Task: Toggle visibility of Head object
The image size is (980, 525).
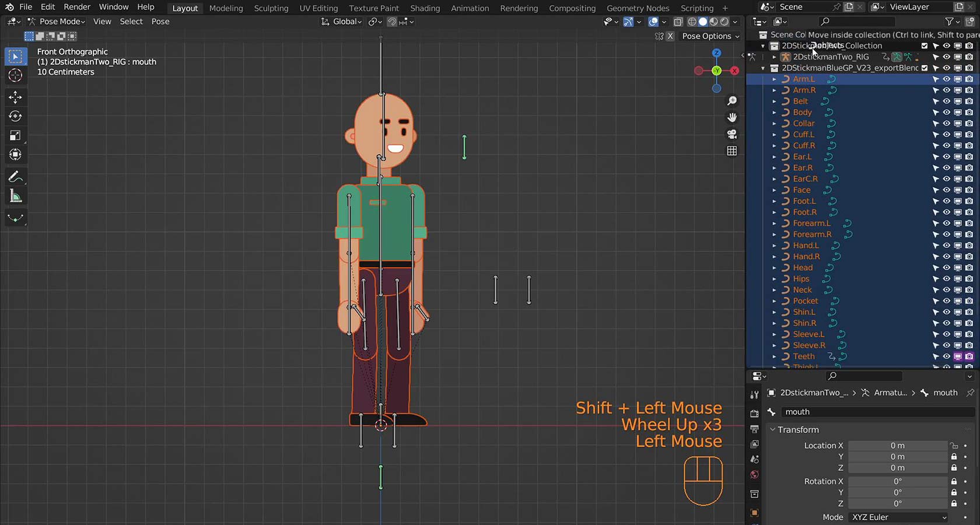Action: [x=947, y=268]
